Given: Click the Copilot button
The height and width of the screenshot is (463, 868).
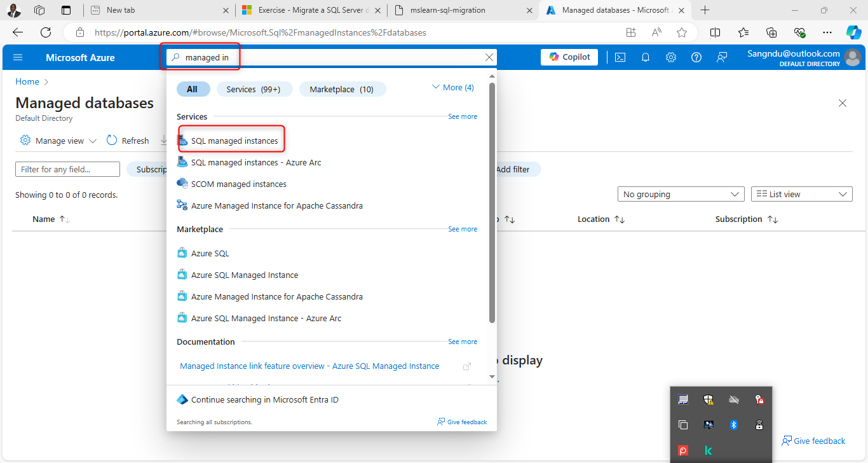Looking at the screenshot, I should point(569,57).
